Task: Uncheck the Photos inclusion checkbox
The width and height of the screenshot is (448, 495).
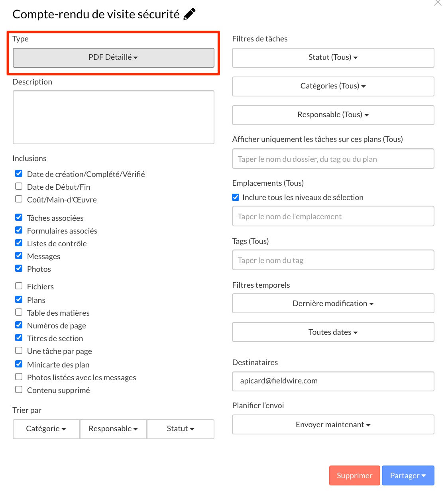Action: [19, 268]
